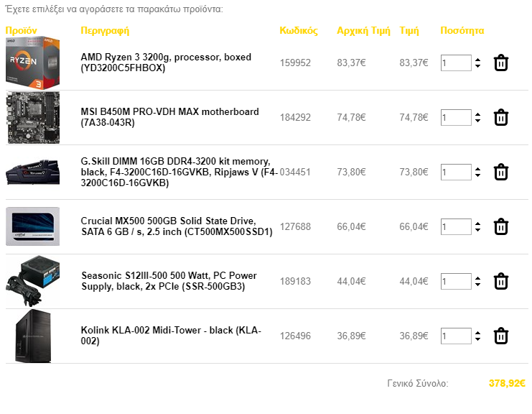Click the Τιμή column header
The image size is (532, 414).
click(409, 31)
